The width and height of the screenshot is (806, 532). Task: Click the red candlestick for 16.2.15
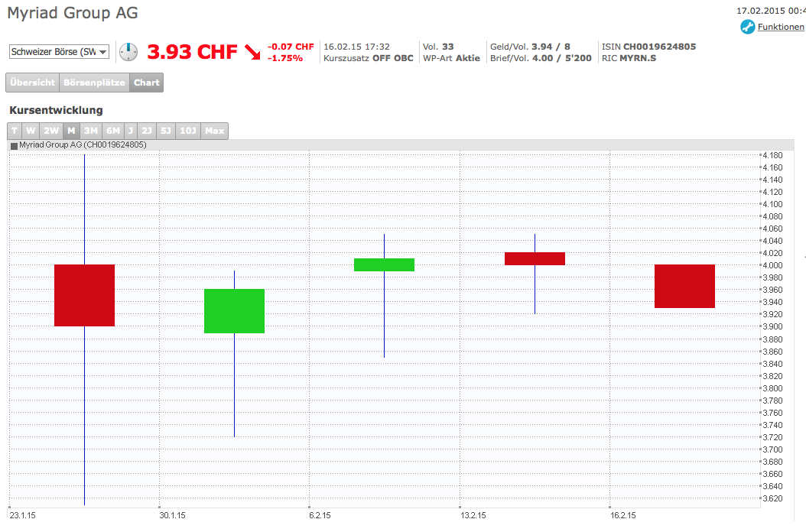tap(684, 286)
